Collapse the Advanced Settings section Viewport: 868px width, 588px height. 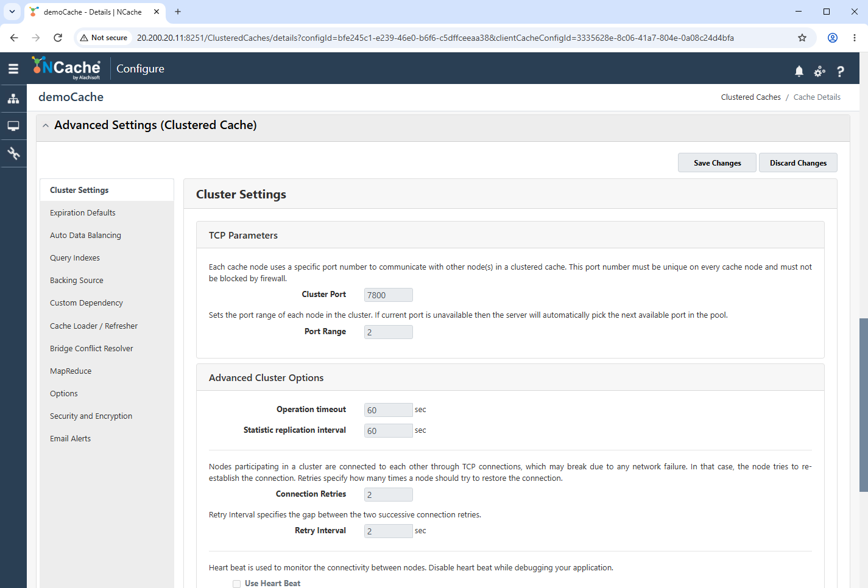point(46,125)
